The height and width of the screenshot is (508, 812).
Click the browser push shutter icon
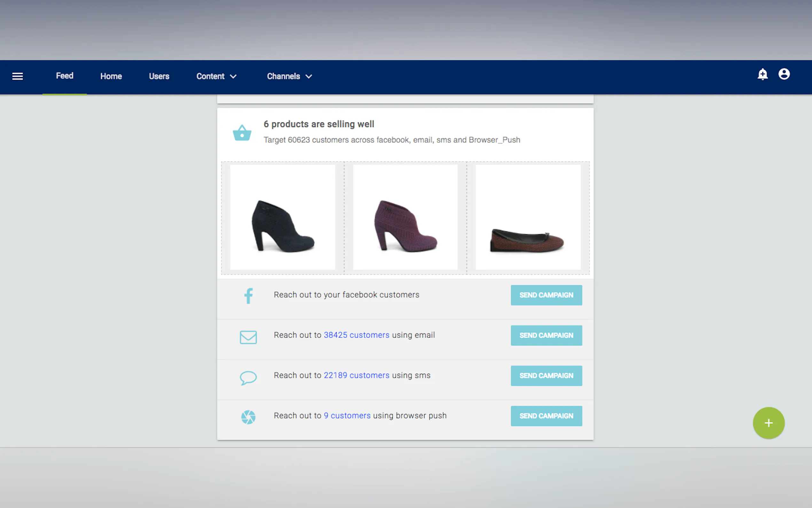(248, 417)
